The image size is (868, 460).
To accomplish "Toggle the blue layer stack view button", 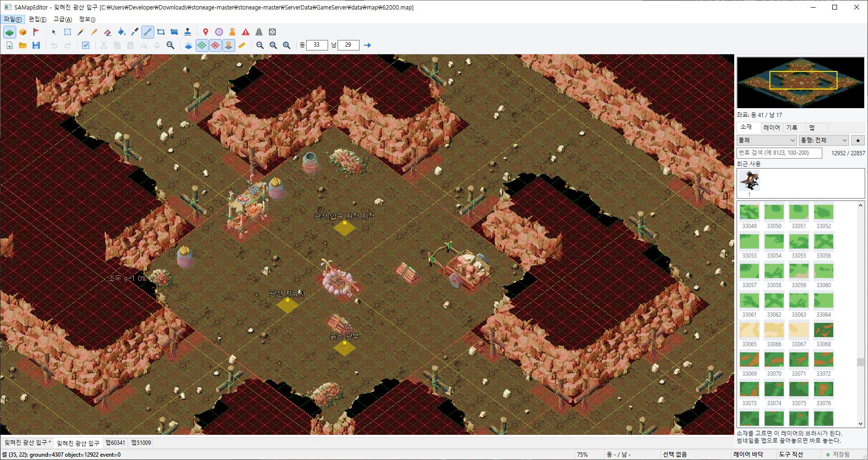I will tap(189, 45).
